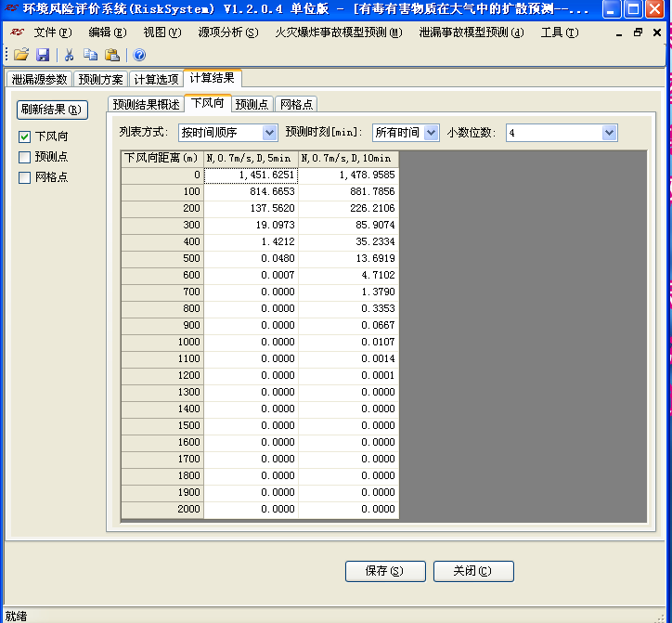Viewport: 672px width, 623px height.
Task: Select the cell 137.5620
Action: click(x=251, y=208)
